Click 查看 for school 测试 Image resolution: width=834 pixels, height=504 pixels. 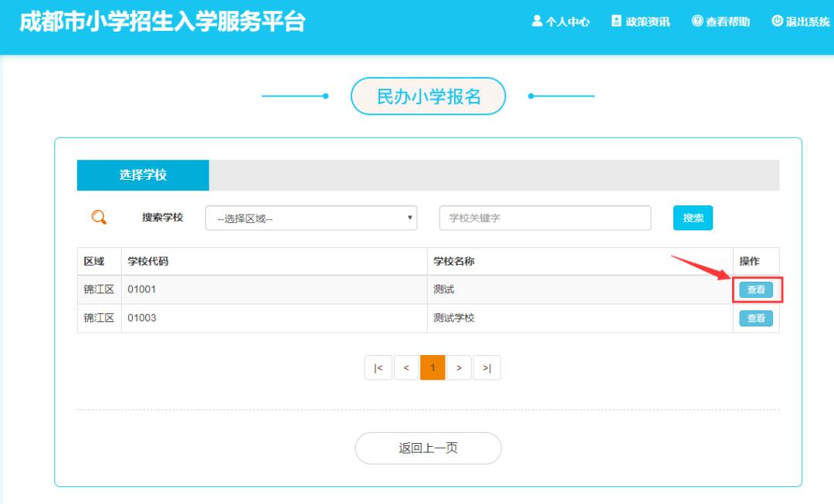pos(756,289)
